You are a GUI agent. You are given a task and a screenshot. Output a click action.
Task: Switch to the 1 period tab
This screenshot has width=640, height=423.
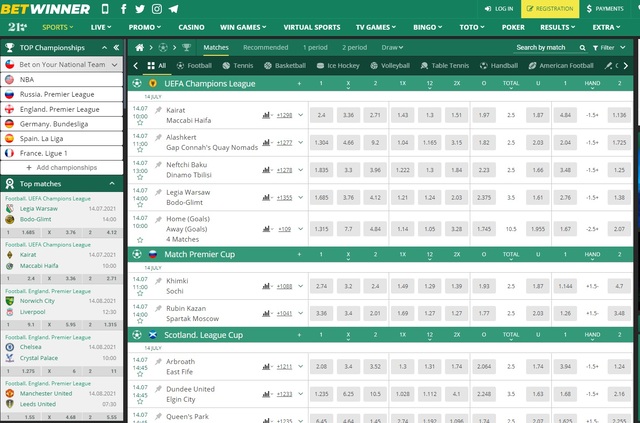pyautogui.click(x=315, y=48)
